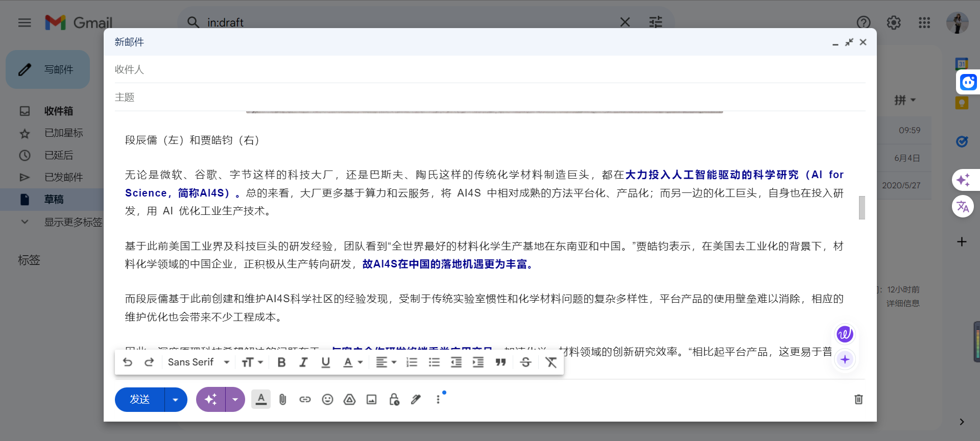This screenshot has width=980, height=441.
Task: Toggle underline formatting
Action: click(325, 362)
